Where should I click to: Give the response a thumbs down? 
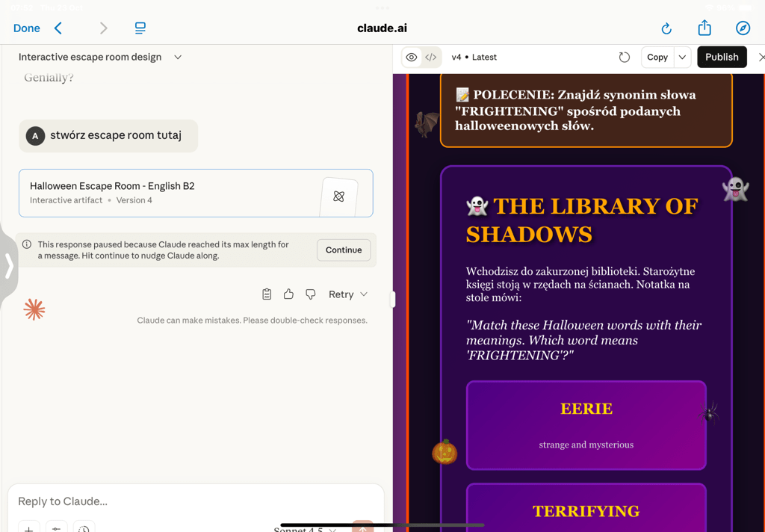pyautogui.click(x=311, y=294)
